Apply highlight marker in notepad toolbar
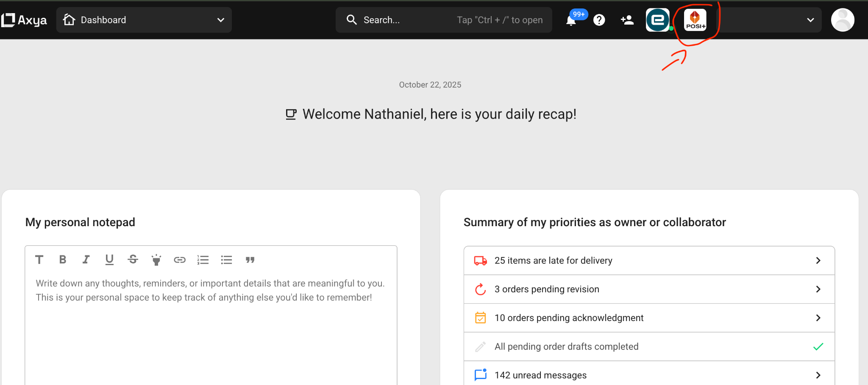 click(x=156, y=260)
